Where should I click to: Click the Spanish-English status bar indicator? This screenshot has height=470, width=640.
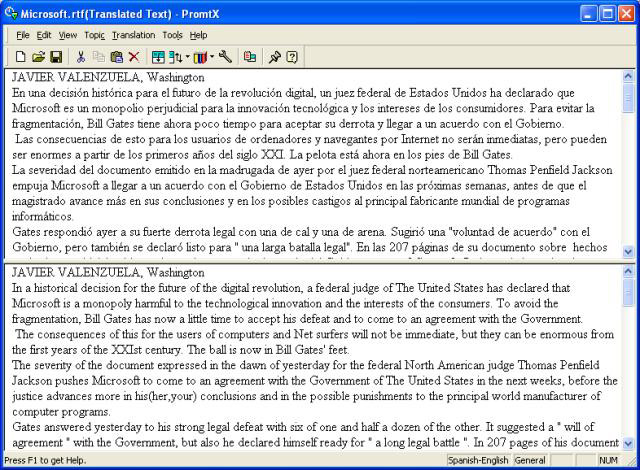pos(478,461)
